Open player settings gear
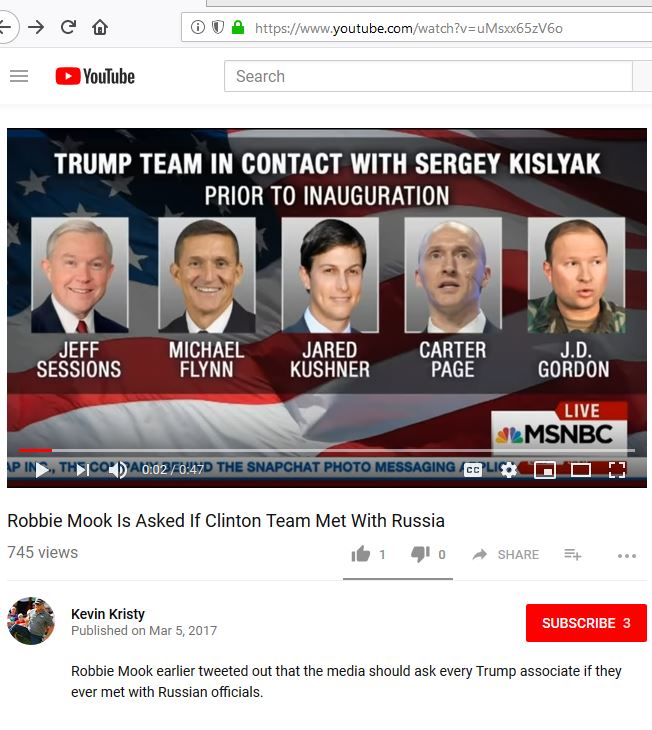Screen dimensions: 652x730 point(509,470)
